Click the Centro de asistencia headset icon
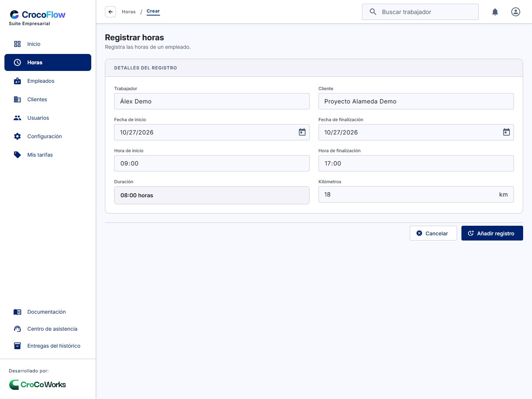Screen dimensions: 532x399 (x=17, y=329)
